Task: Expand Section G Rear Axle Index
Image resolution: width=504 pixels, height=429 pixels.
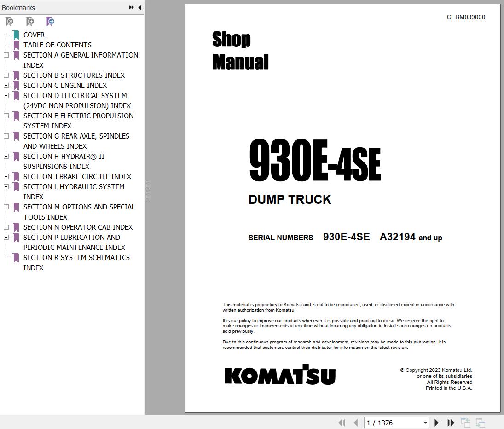Action: pyautogui.click(x=6, y=136)
